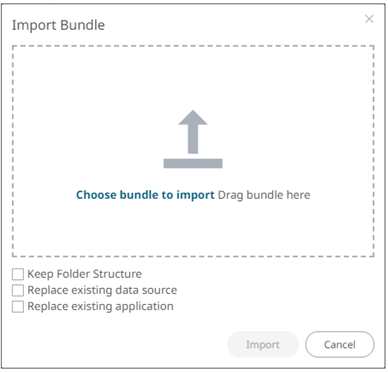Click the disabled Import button

[x=263, y=344]
